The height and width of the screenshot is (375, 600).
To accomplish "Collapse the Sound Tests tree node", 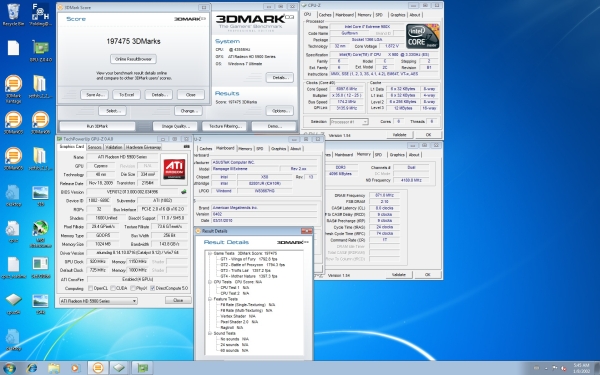I will click(x=209, y=334).
